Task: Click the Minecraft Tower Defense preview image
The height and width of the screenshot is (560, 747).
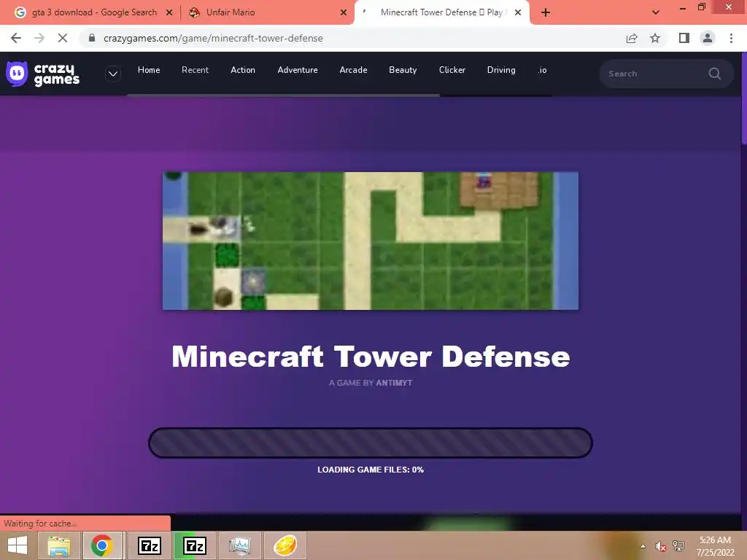Action: (x=371, y=241)
